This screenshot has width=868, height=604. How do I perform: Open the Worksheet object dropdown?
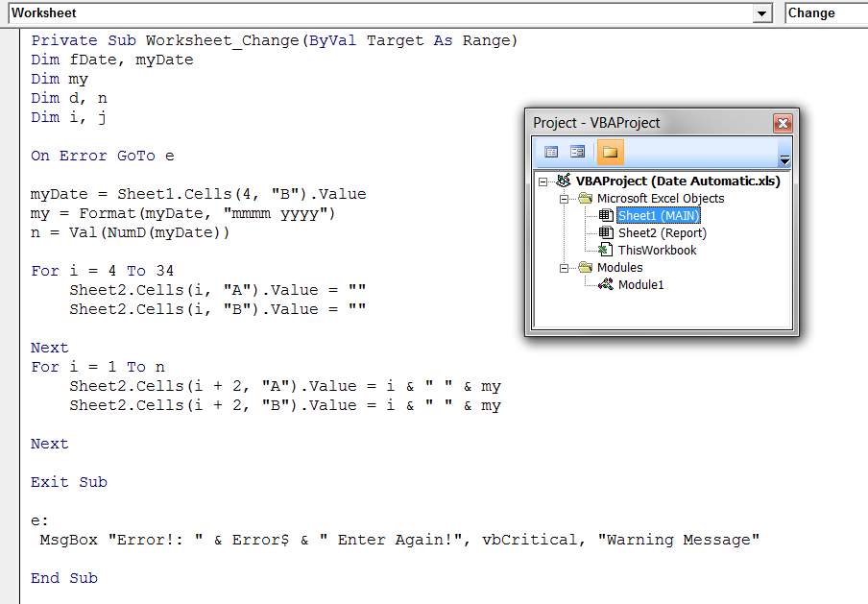tap(763, 12)
